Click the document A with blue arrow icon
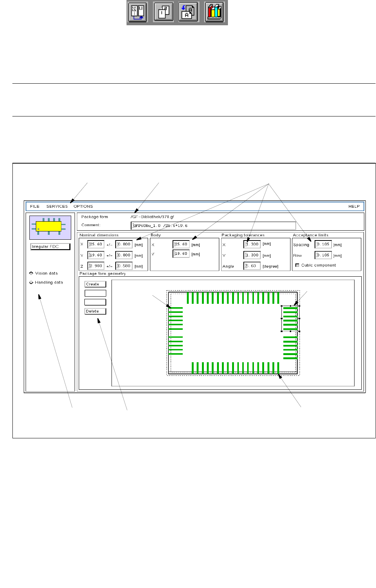Viewport: 376px width, 588px height. click(x=188, y=12)
